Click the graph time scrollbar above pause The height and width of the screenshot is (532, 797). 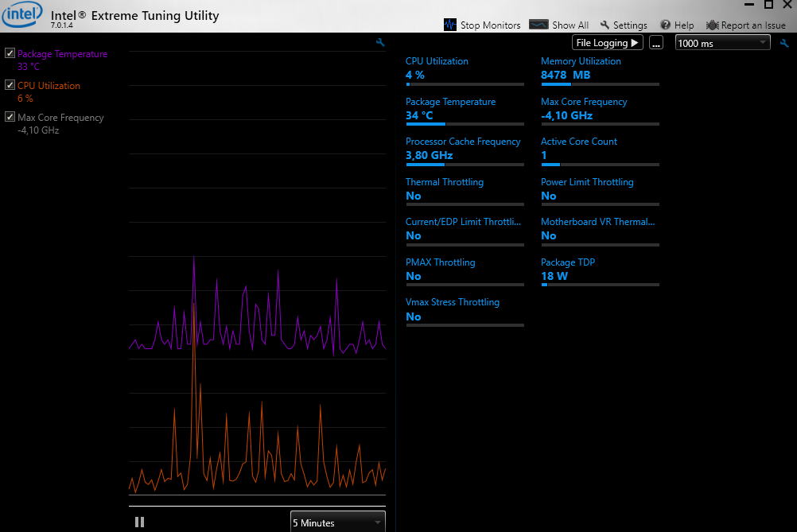click(257, 506)
